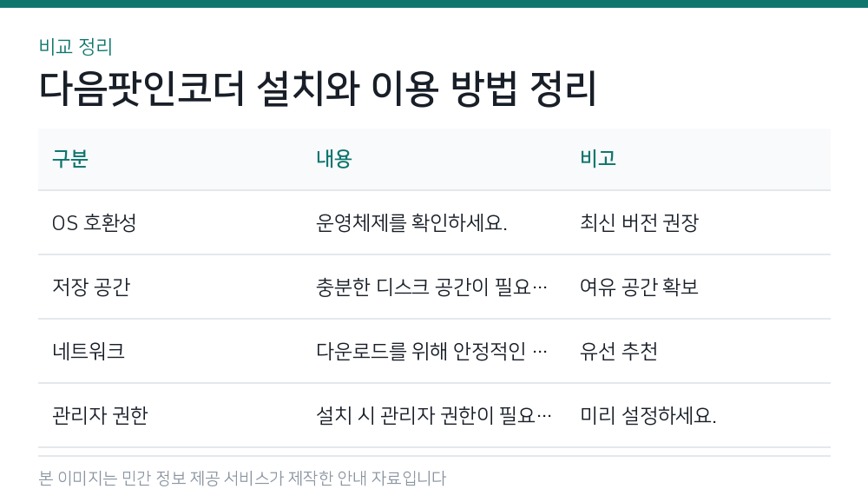The image size is (868, 502).
Task: Click the '관리자 권한' cell
Action: (100, 415)
